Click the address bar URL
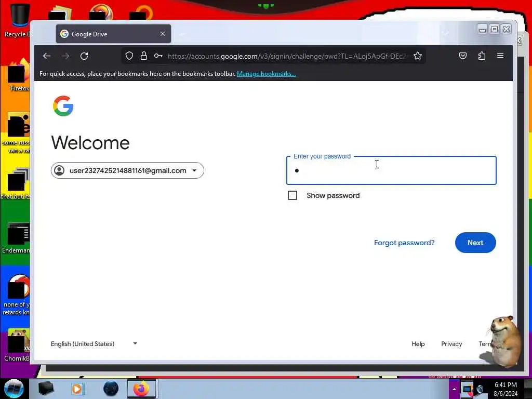This screenshot has width=532, height=399. (x=286, y=56)
